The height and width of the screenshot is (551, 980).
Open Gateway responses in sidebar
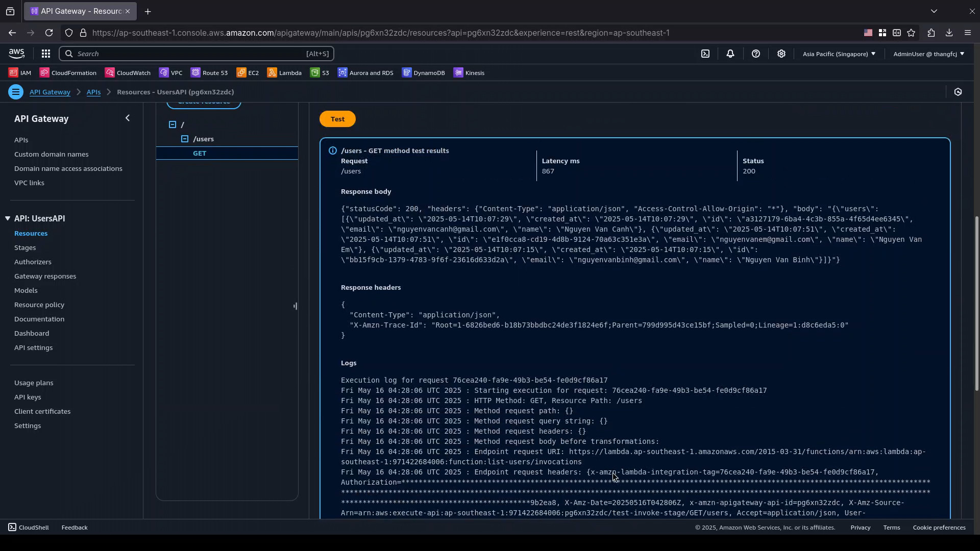(x=45, y=276)
